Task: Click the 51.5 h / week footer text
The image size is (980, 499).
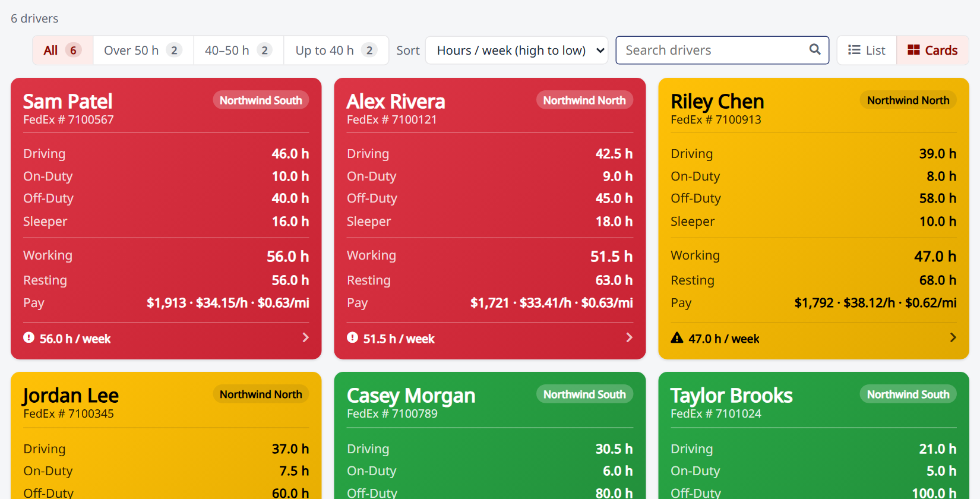Action: [x=399, y=339]
